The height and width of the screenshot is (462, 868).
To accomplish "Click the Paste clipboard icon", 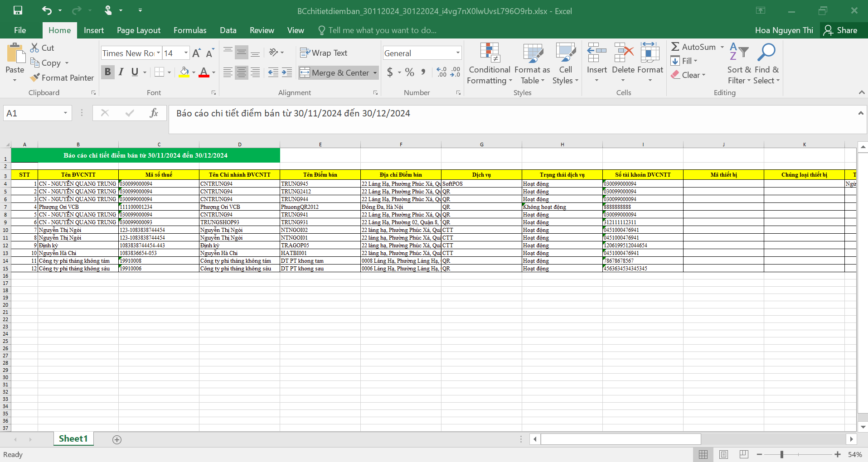I will (15, 53).
